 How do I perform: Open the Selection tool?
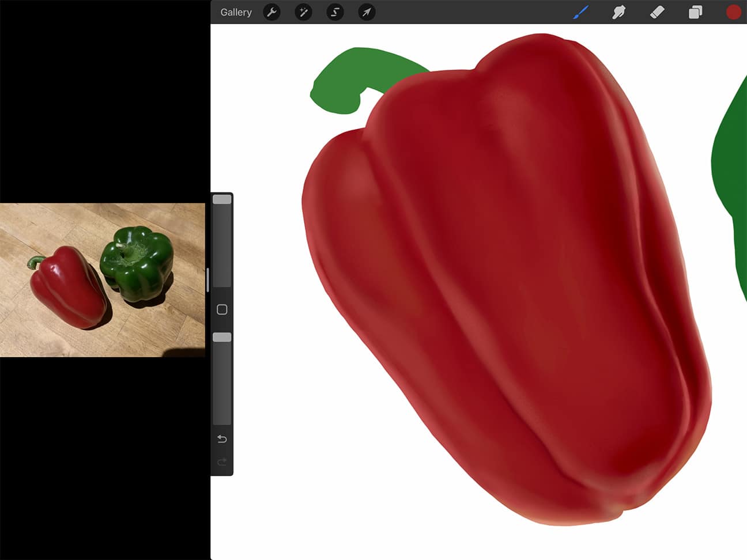point(335,12)
